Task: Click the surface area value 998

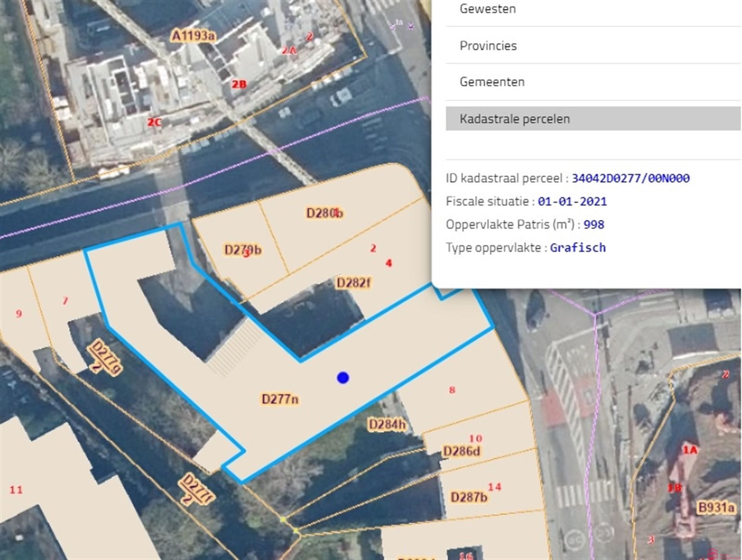Action: (x=594, y=225)
